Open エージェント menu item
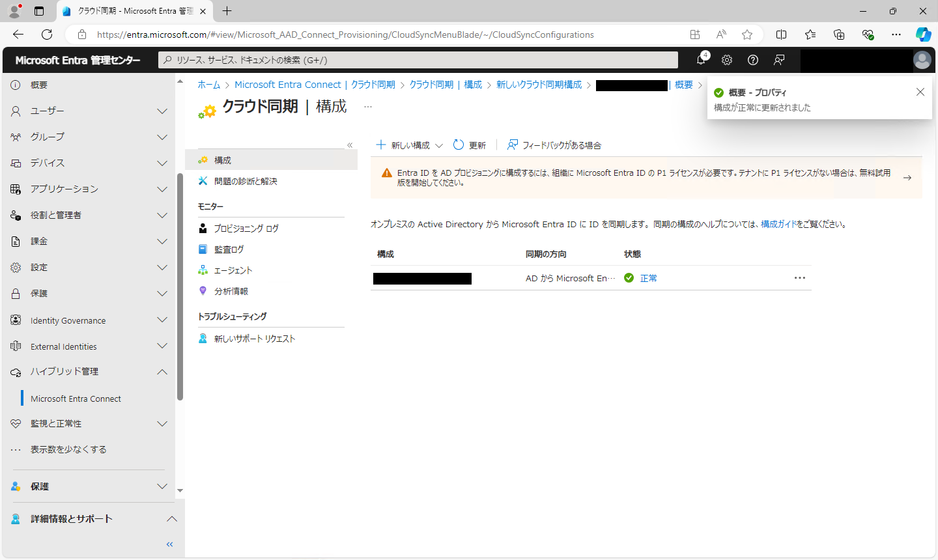The height and width of the screenshot is (560, 938). point(233,270)
